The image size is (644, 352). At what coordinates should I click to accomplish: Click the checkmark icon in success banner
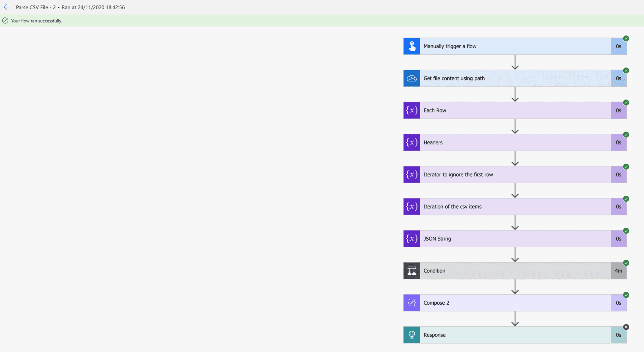tap(5, 21)
